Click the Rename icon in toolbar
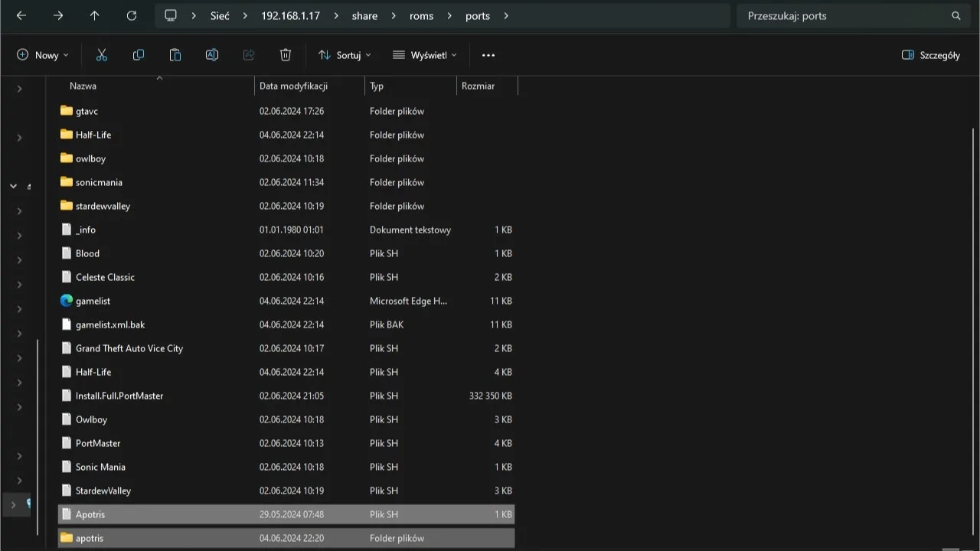Screen dimensions: 980x551 [x=212, y=55]
